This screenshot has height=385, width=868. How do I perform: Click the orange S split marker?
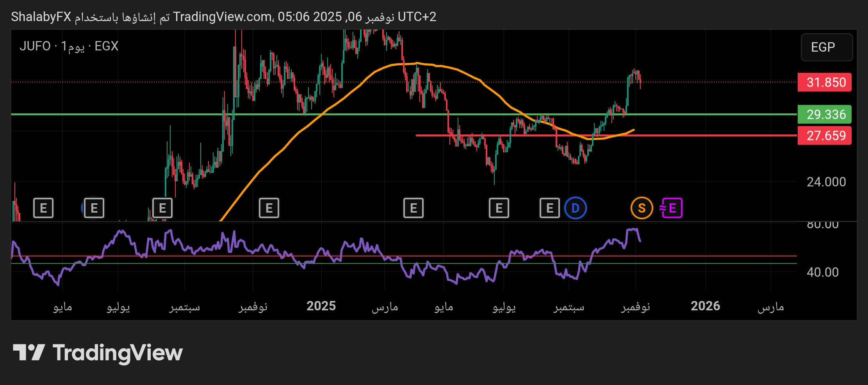pyautogui.click(x=642, y=208)
